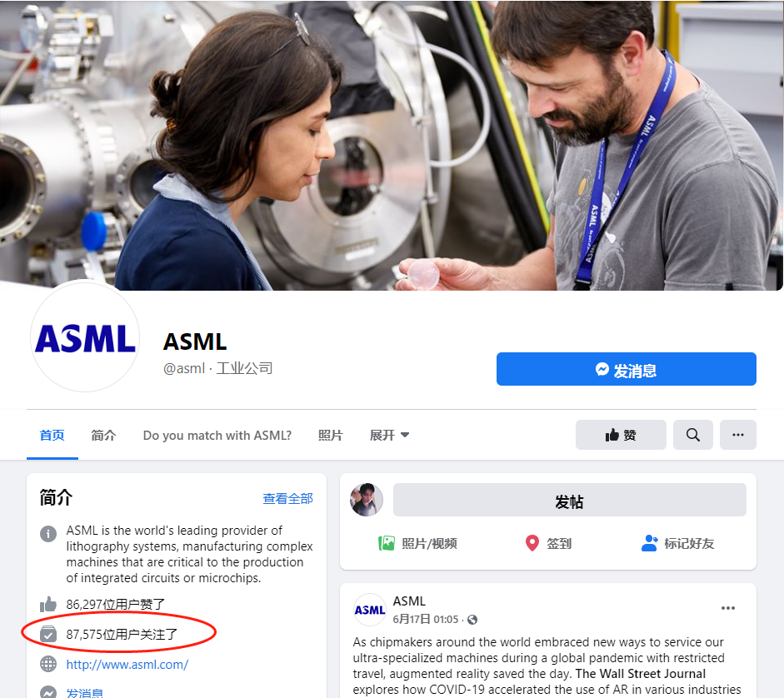
Task: Click the 照片/视频 photo video icon
Action: pos(387,543)
